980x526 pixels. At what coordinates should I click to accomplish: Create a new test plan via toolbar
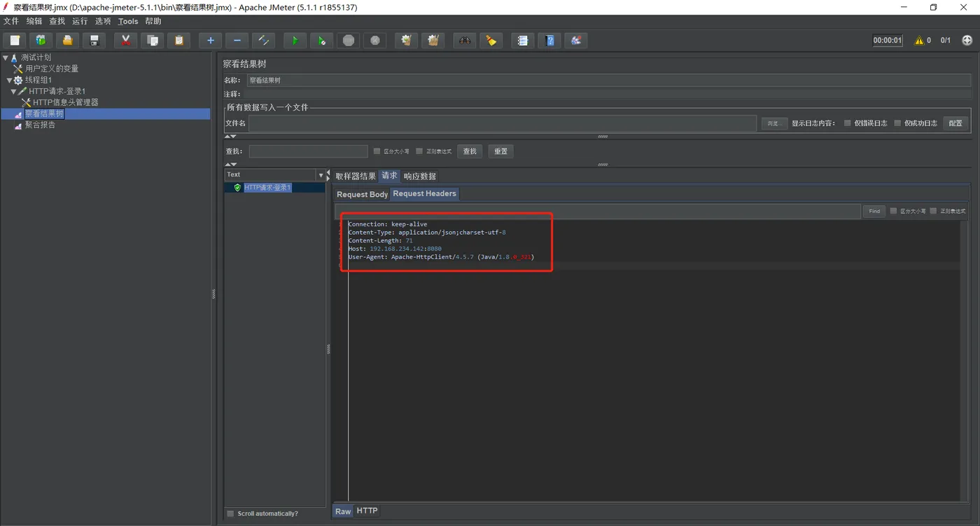(15, 41)
